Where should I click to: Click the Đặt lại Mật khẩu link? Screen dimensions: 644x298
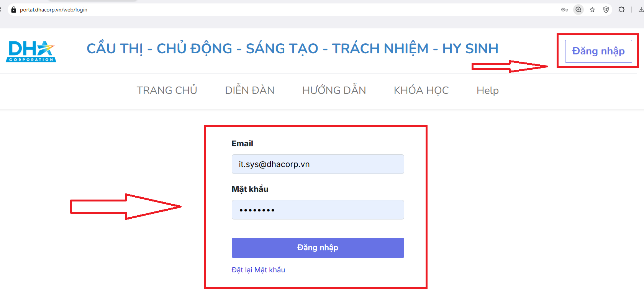click(x=258, y=270)
